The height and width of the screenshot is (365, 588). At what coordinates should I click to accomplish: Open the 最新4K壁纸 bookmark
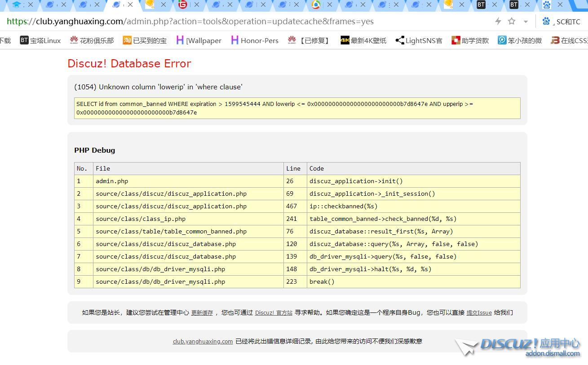363,40
